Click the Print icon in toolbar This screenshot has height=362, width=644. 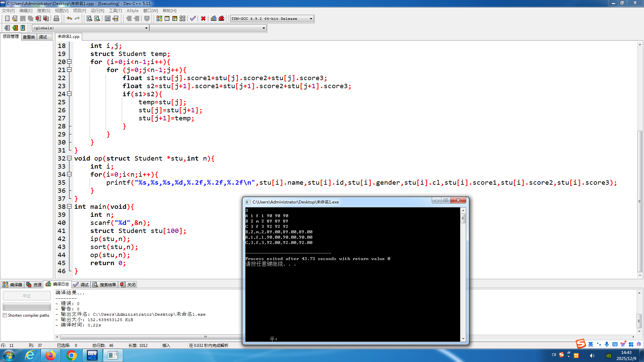56,18
